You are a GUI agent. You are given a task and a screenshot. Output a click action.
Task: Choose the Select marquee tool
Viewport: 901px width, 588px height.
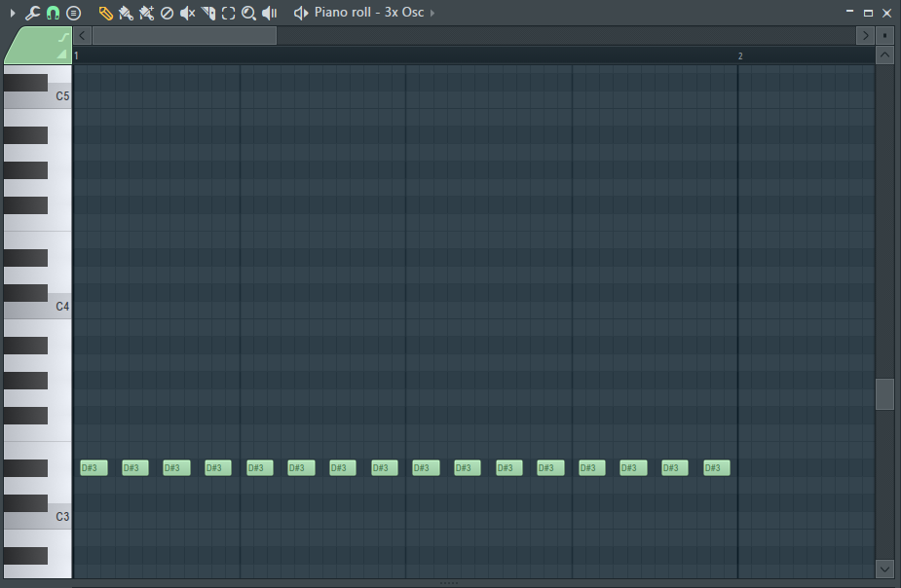click(228, 13)
